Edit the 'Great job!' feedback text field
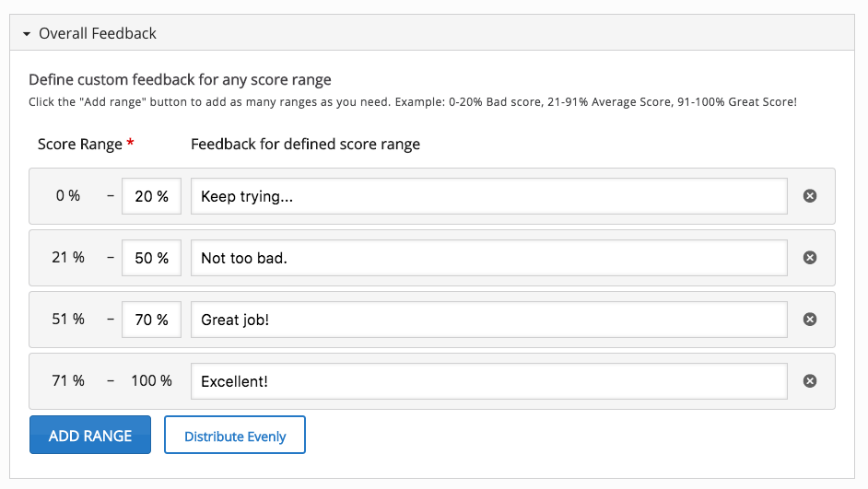The width and height of the screenshot is (868, 489). point(488,320)
